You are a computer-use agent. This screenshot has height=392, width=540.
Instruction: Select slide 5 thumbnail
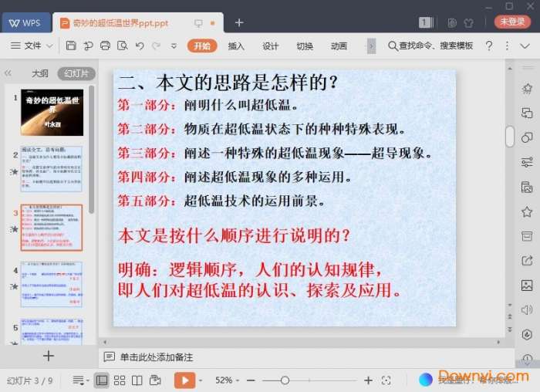tap(52, 331)
